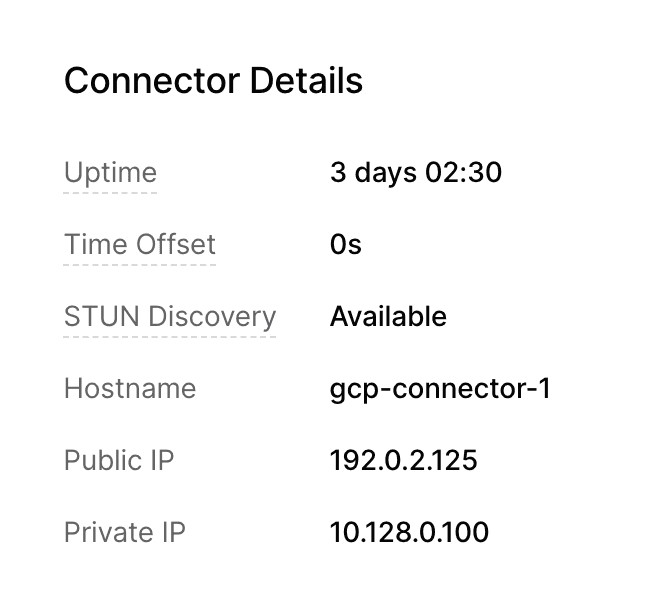
Task: Click the uptime value 3 days 02:30
Action: click(416, 173)
